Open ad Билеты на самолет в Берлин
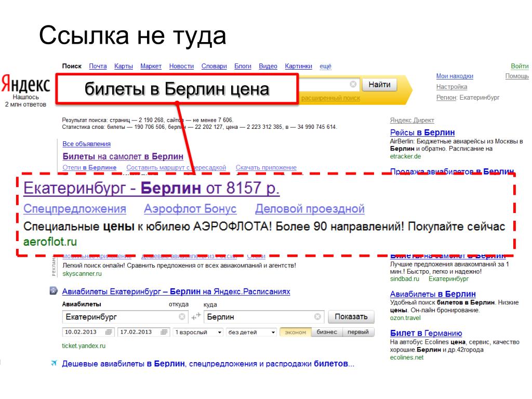Screen dimensions: 532x399 pos(123,156)
